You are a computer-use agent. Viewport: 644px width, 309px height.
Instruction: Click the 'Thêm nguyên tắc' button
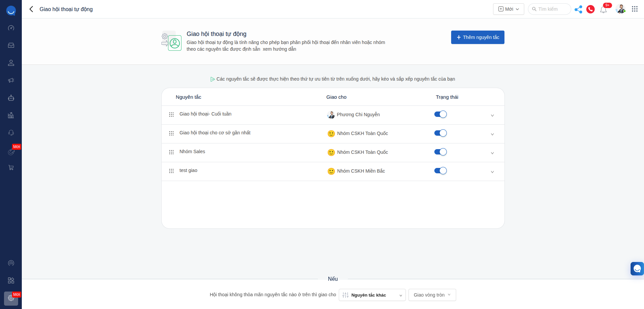[477, 37]
